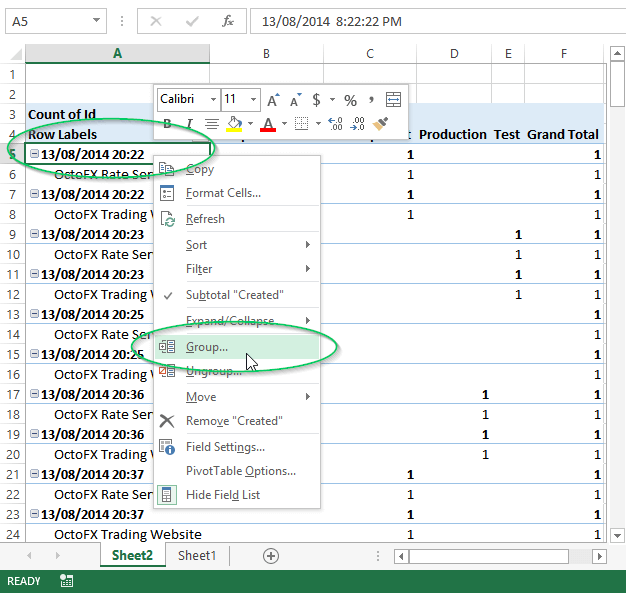
Task: Open the Calibri font name dropdown
Action: click(213, 100)
